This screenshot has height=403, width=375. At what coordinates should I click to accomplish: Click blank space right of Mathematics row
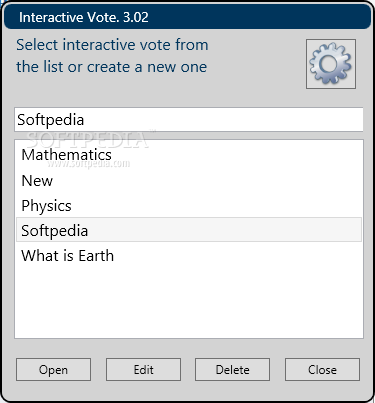coord(237,155)
